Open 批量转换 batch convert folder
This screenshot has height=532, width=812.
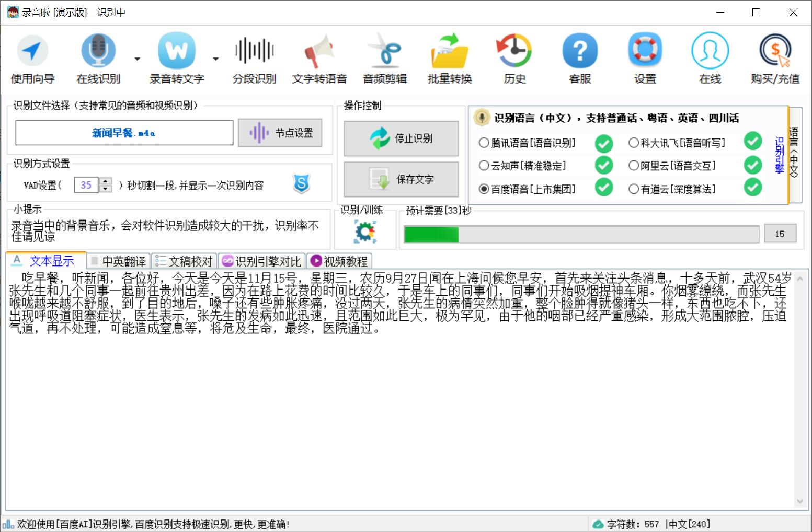click(450, 59)
